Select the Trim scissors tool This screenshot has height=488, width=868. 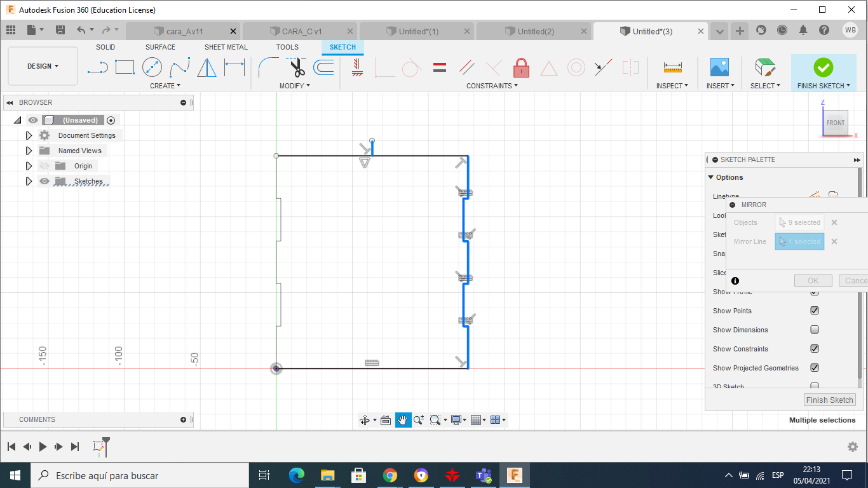(296, 67)
